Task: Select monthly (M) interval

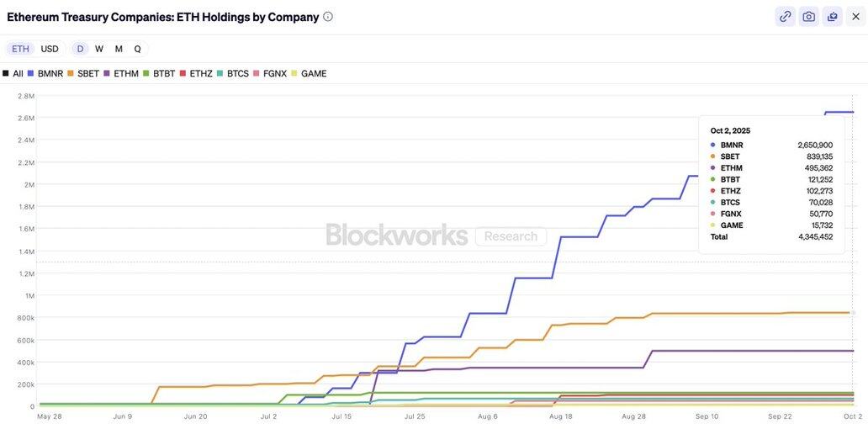Action: [x=119, y=49]
